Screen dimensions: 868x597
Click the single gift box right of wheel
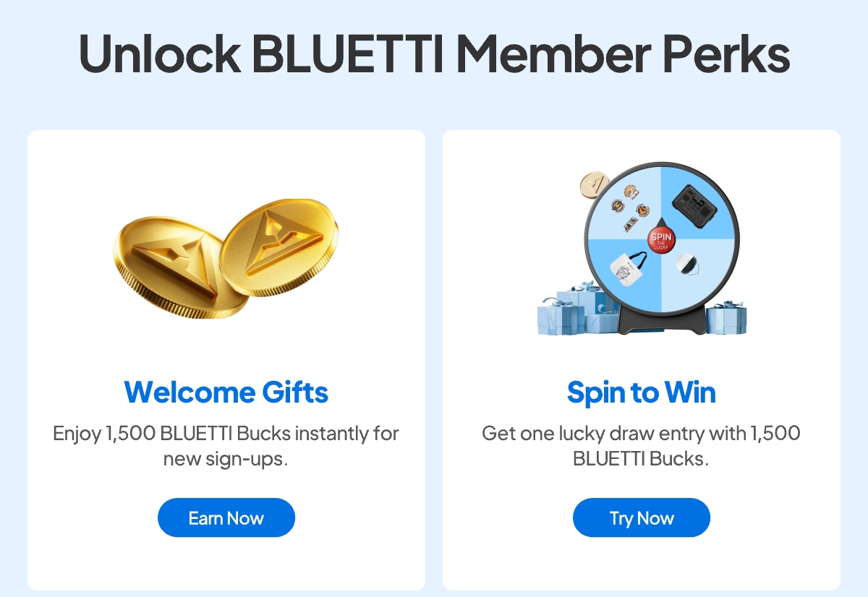pos(726,318)
